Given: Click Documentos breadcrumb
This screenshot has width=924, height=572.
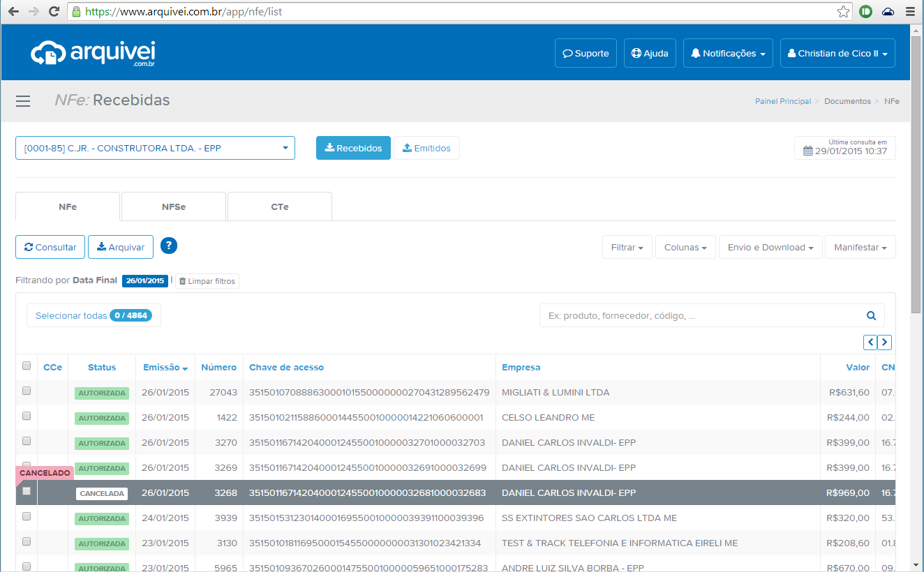Looking at the screenshot, I should pos(847,101).
